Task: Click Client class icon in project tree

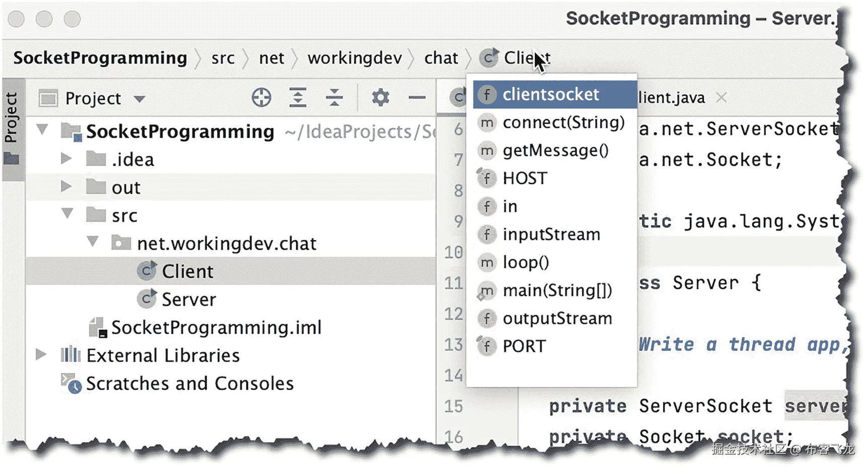Action: click(147, 271)
